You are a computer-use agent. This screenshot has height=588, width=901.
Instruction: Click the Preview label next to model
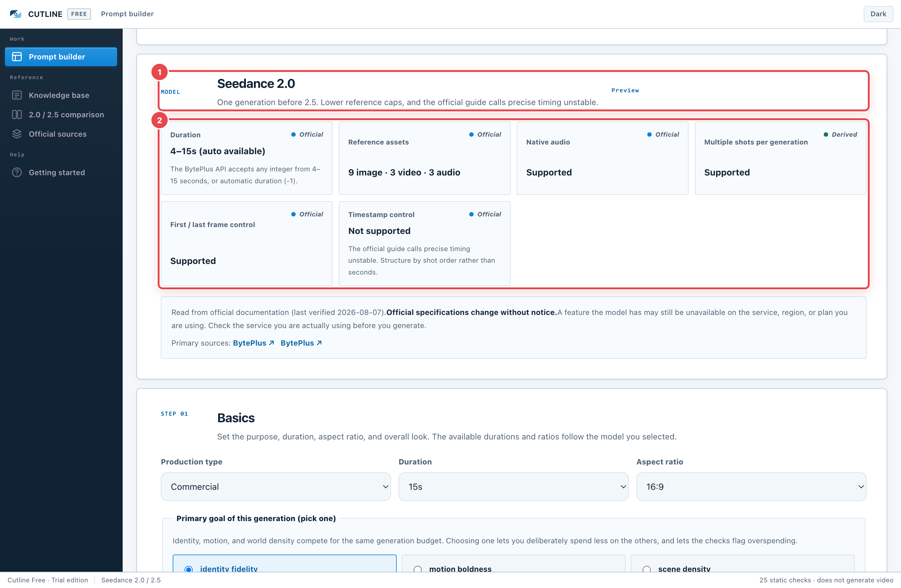click(625, 90)
